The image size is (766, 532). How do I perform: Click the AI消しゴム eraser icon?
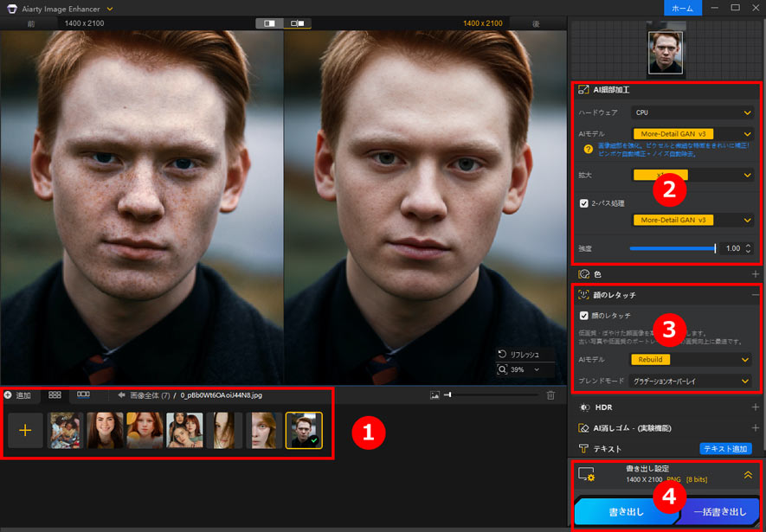pyautogui.click(x=582, y=429)
